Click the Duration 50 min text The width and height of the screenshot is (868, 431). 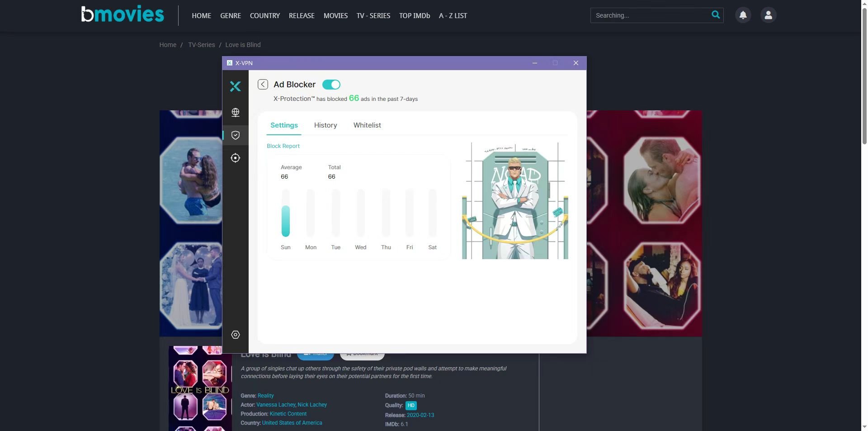click(x=405, y=396)
